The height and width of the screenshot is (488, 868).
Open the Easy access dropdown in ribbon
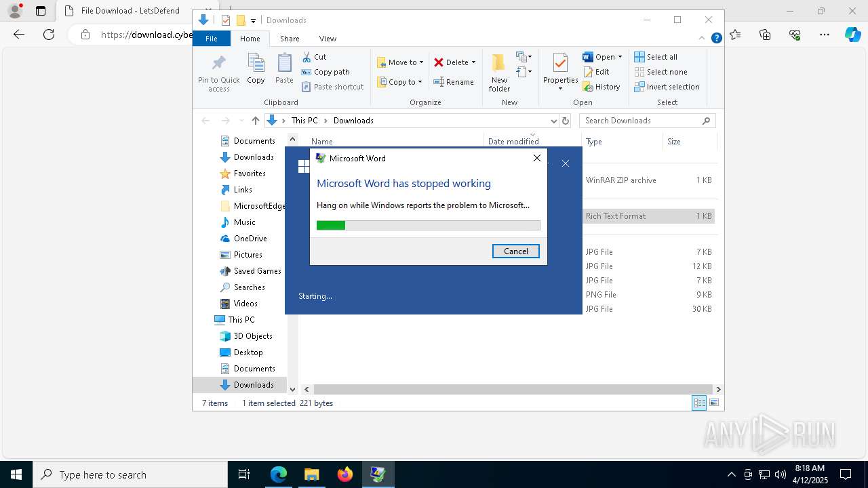(x=524, y=72)
